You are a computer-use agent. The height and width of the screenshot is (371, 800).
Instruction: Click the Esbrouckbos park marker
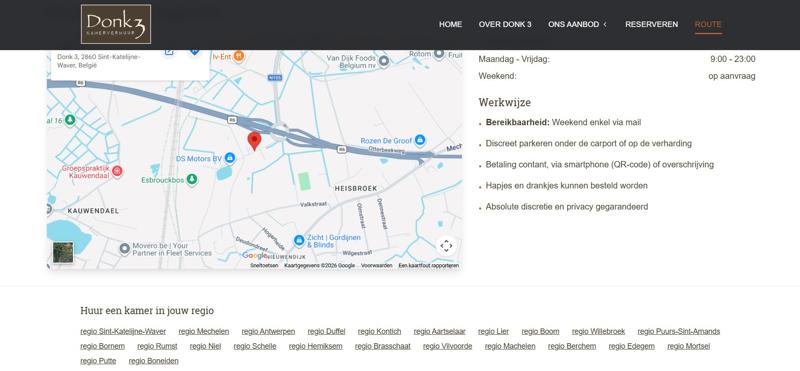pyautogui.click(x=191, y=180)
